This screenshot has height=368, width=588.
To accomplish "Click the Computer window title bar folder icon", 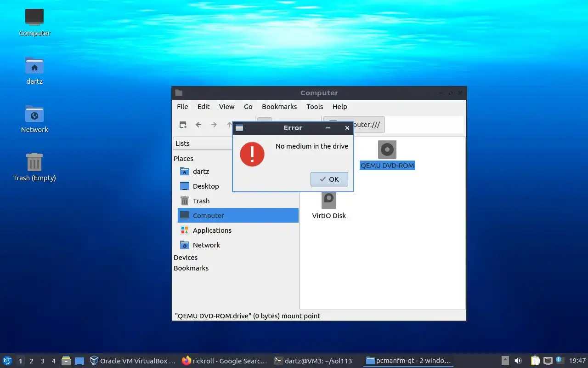I will [x=179, y=92].
